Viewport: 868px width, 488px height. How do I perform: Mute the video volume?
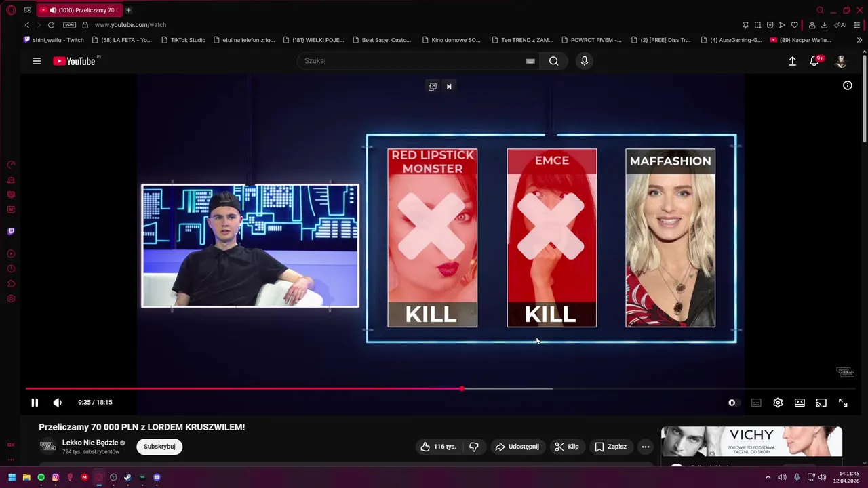(x=58, y=403)
